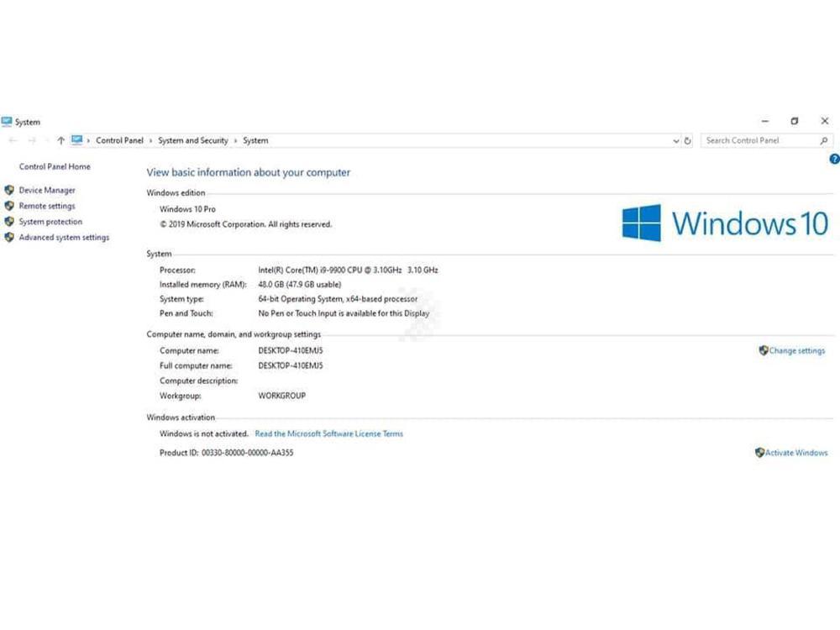Go to System and Security breadcrumb

[193, 141]
